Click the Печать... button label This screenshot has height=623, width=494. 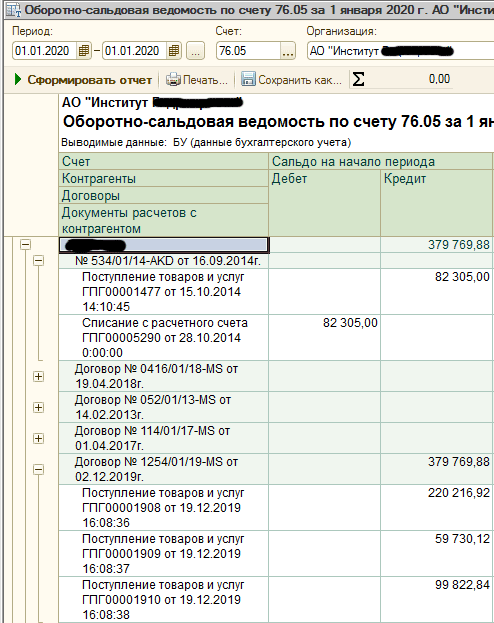[x=205, y=80]
